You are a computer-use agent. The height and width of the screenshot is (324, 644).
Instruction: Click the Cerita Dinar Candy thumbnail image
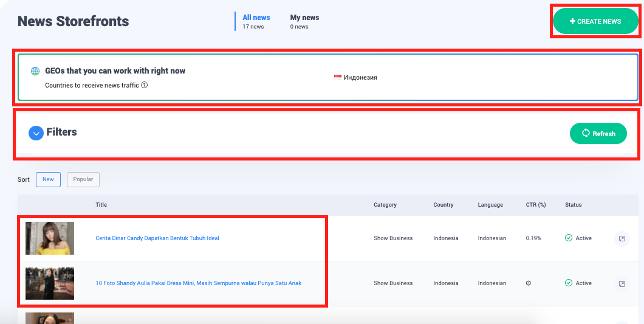pos(50,238)
